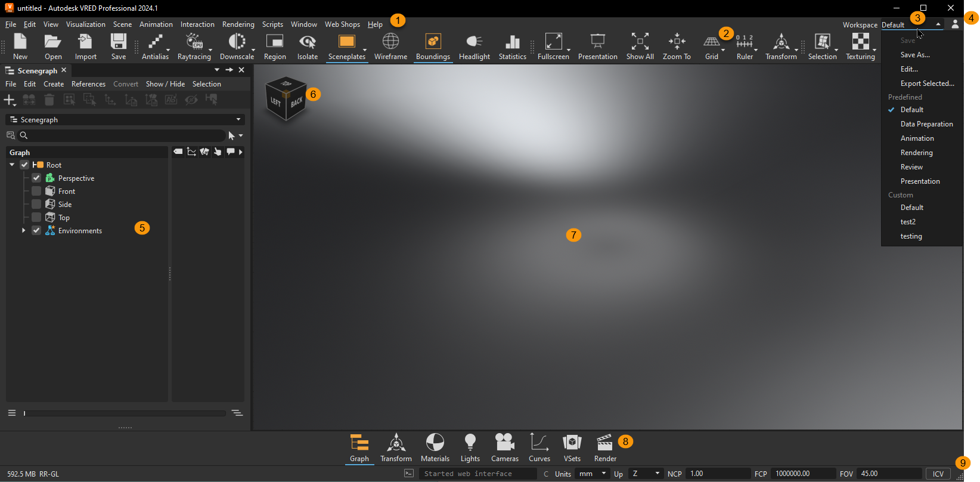The image size is (980, 482).
Task: Collapse the Root tree node
Action: click(12, 165)
